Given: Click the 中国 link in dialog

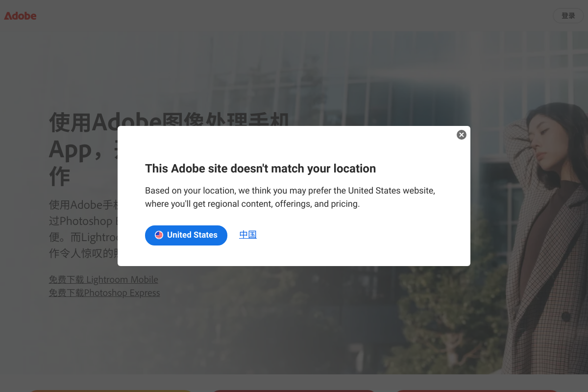Looking at the screenshot, I should pos(248,235).
